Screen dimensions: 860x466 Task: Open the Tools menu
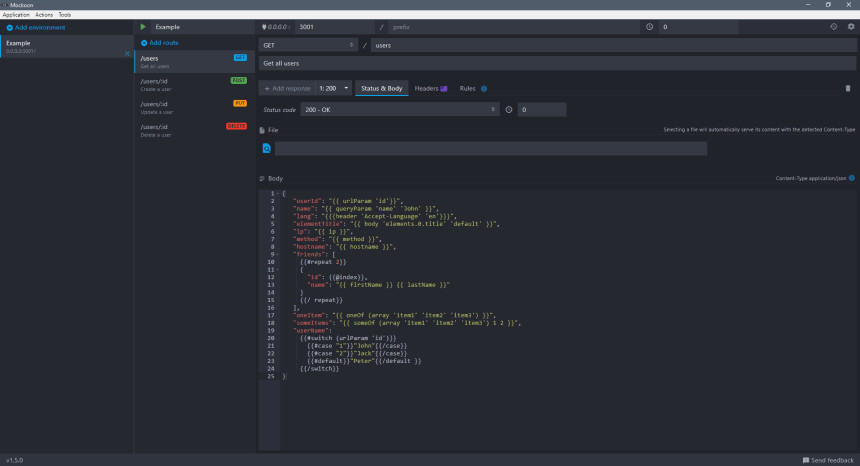point(65,15)
